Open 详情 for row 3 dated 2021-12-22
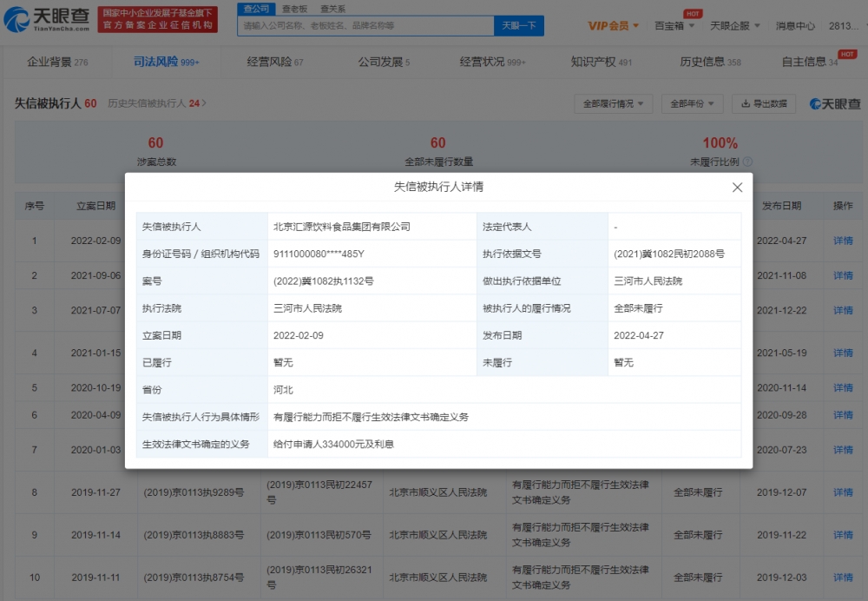 tap(843, 310)
